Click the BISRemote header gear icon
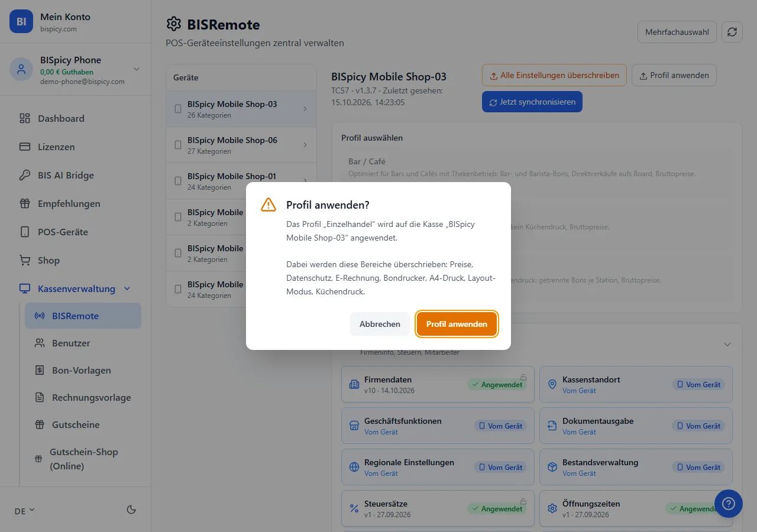This screenshot has width=757, height=532. coord(174,24)
